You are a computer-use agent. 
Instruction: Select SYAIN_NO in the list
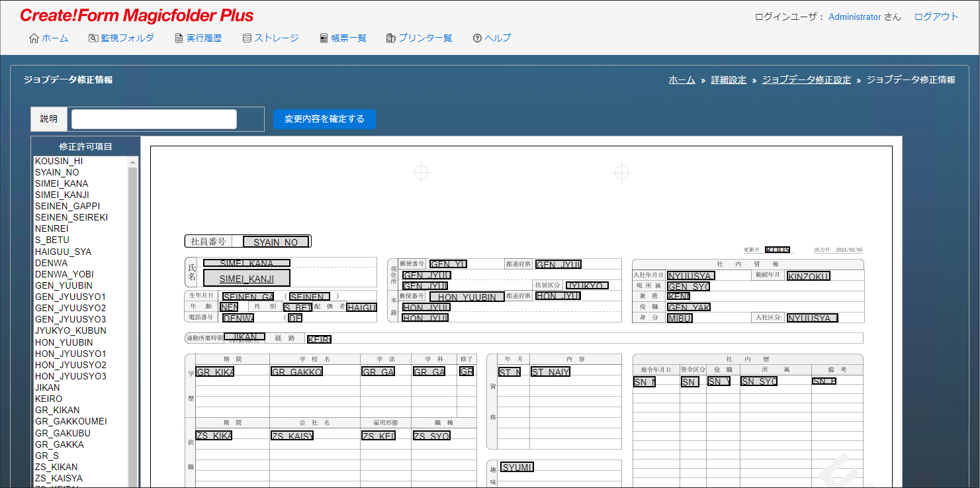[57, 172]
